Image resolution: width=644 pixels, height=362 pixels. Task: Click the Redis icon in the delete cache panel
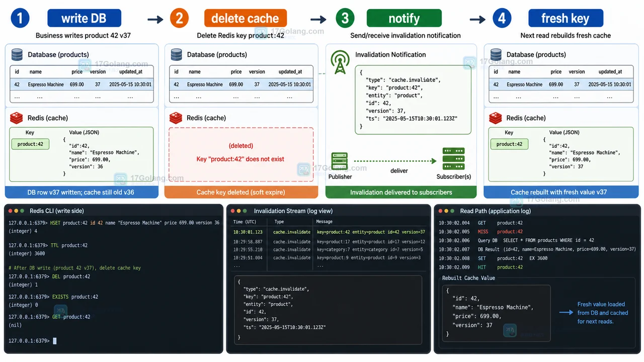click(176, 118)
